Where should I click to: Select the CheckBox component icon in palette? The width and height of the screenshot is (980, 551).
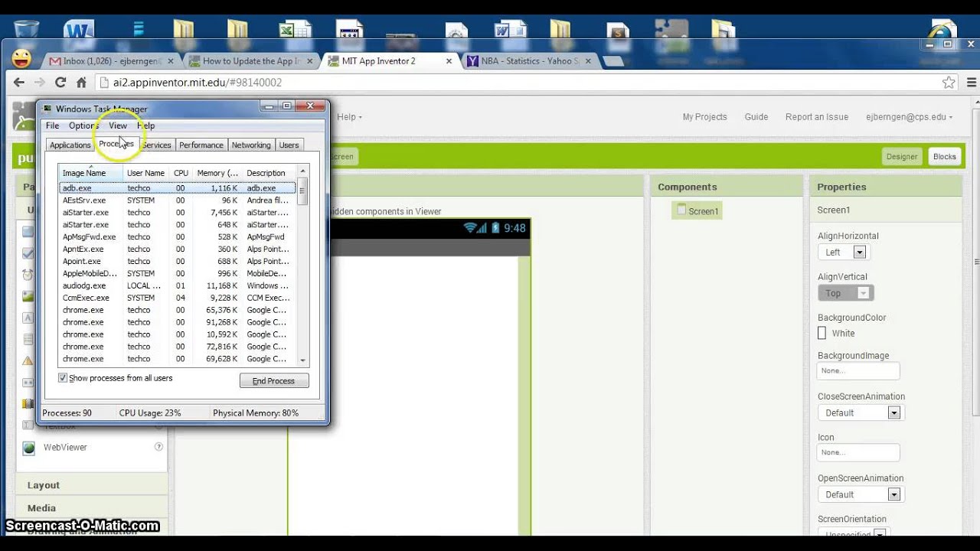pos(28,253)
